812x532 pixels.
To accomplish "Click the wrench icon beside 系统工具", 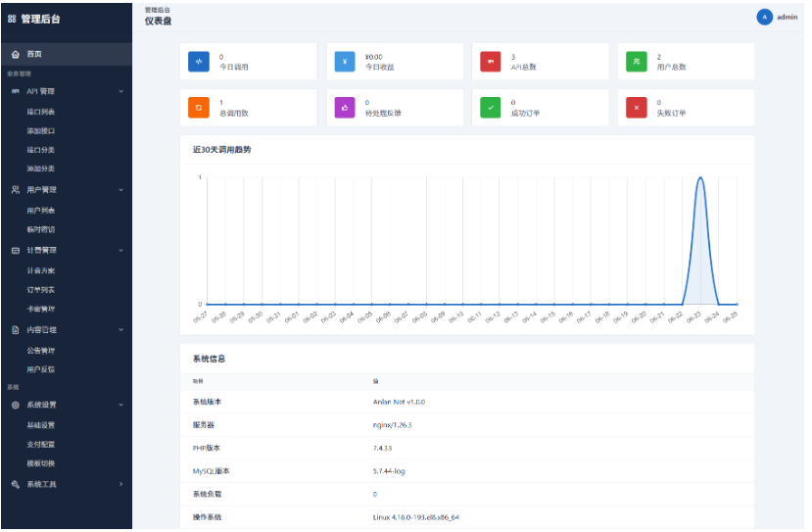I will tap(16, 485).
